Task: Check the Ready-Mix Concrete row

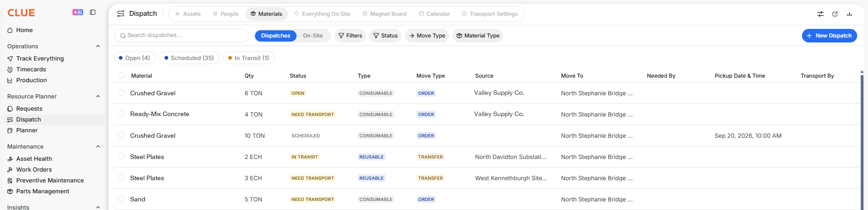Action: pyautogui.click(x=121, y=114)
